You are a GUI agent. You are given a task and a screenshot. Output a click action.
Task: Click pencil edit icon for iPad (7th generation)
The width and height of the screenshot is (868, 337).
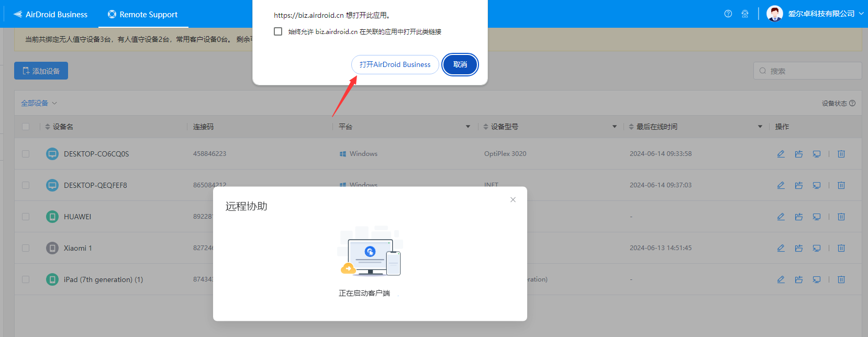click(x=781, y=279)
